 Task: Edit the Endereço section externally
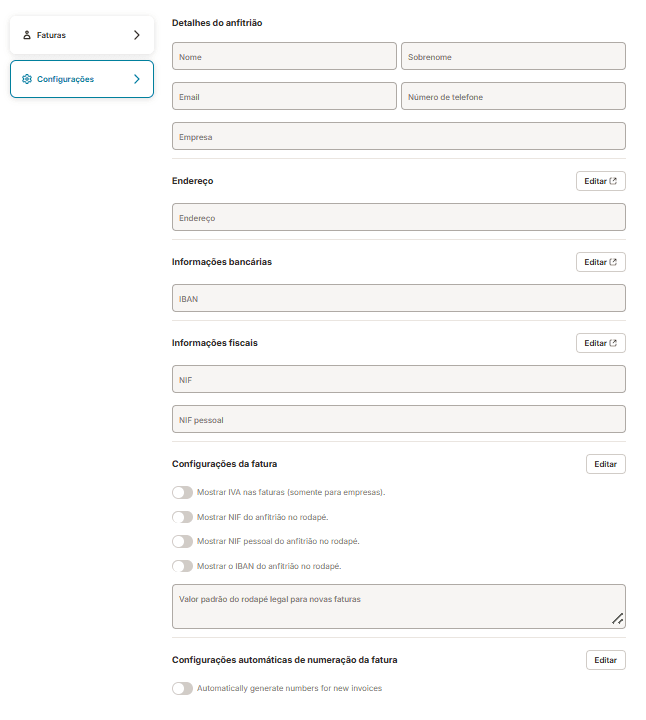pos(600,181)
